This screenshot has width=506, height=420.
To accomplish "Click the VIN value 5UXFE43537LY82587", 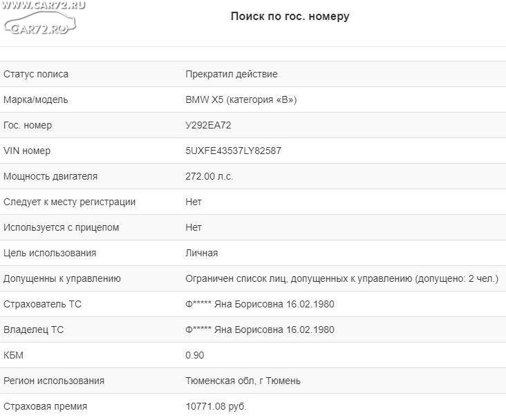I will pos(234,151).
